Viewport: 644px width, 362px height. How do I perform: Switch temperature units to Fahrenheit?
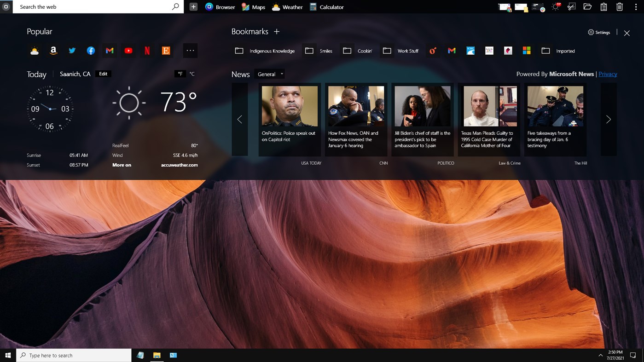180,74
